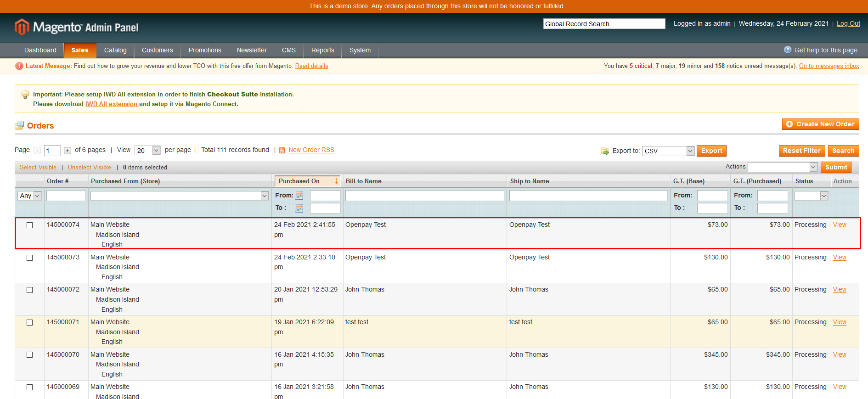Click the Global Record Search field
868x399 pixels.
604,24
